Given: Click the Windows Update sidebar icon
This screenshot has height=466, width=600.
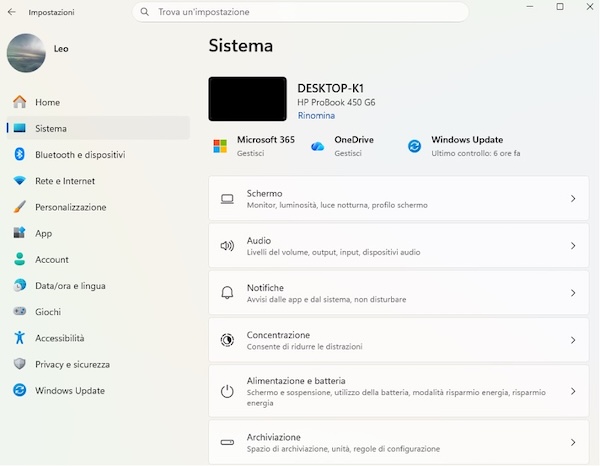Looking at the screenshot, I should click(20, 390).
